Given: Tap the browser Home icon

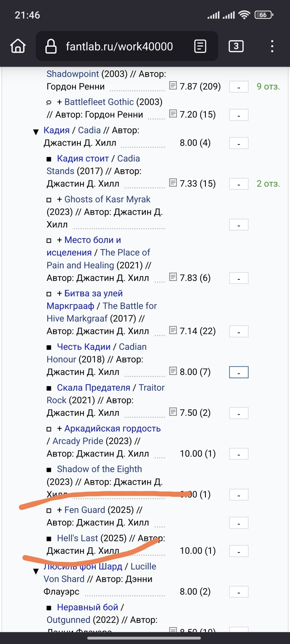Looking at the screenshot, I should (x=18, y=46).
